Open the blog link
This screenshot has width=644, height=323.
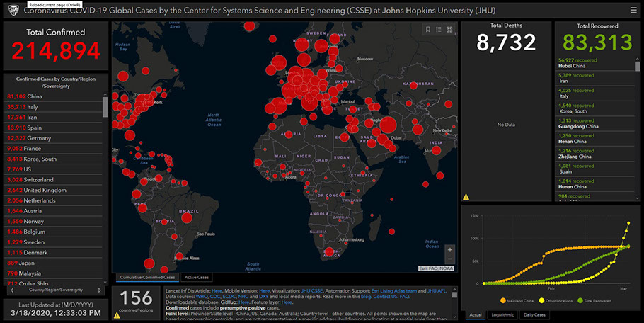click(x=366, y=297)
